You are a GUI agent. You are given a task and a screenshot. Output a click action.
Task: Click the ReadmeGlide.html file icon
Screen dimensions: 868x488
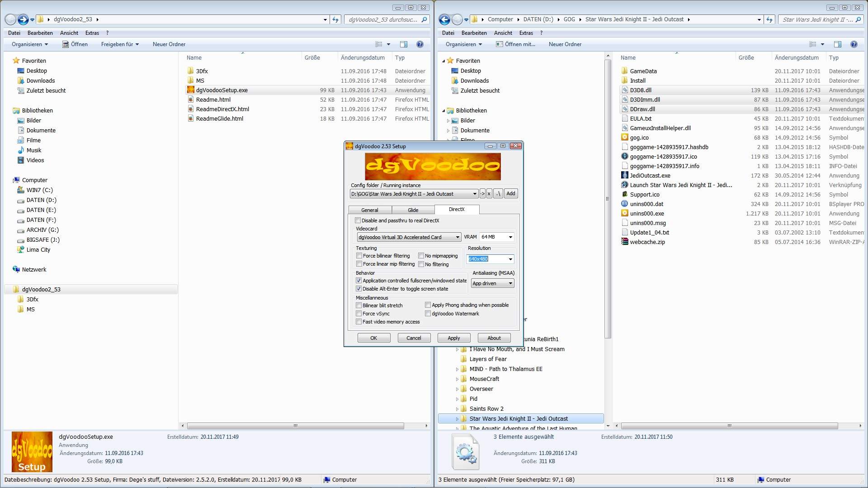point(191,118)
